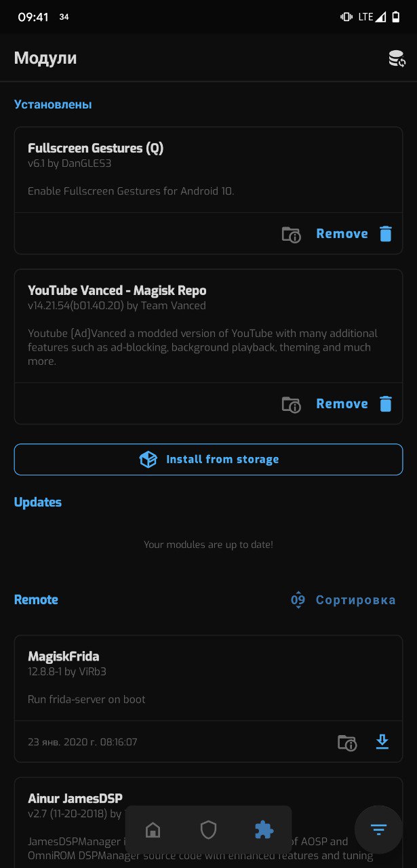
Task: Tap the sort order 09 icon
Action: tap(298, 600)
